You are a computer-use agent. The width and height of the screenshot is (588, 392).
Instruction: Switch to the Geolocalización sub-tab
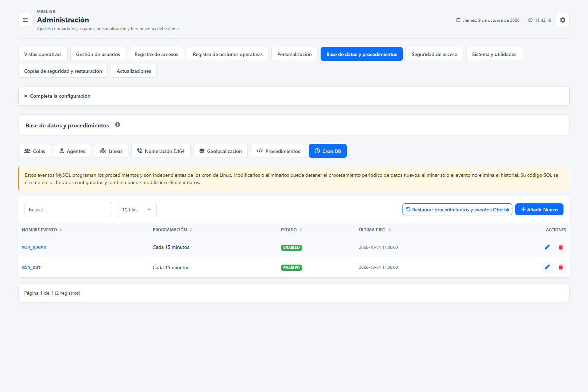220,151
